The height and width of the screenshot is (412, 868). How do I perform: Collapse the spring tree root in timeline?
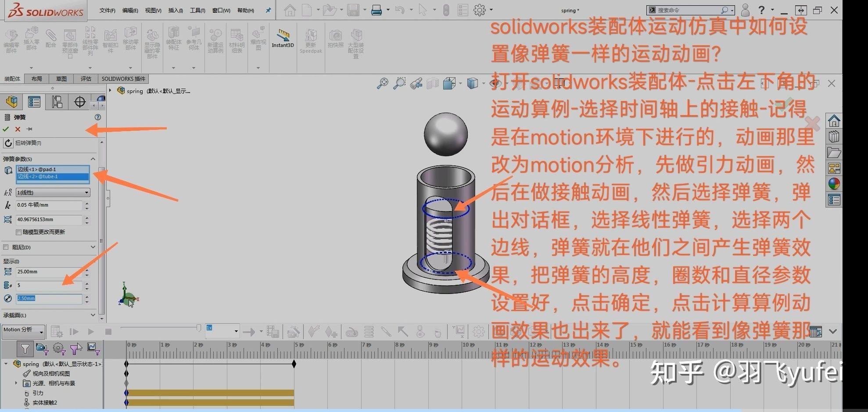click(x=6, y=364)
